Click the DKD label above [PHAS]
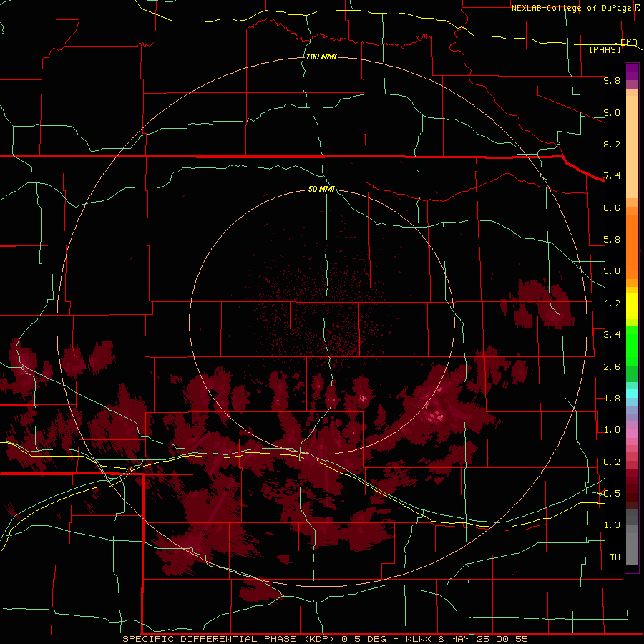The image size is (644, 644). [x=629, y=42]
